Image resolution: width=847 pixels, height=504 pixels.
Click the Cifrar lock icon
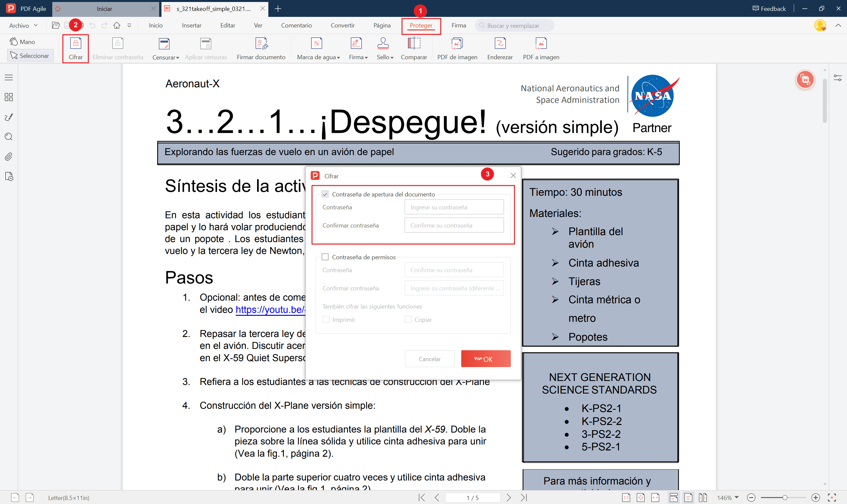pyautogui.click(x=75, y=43)
